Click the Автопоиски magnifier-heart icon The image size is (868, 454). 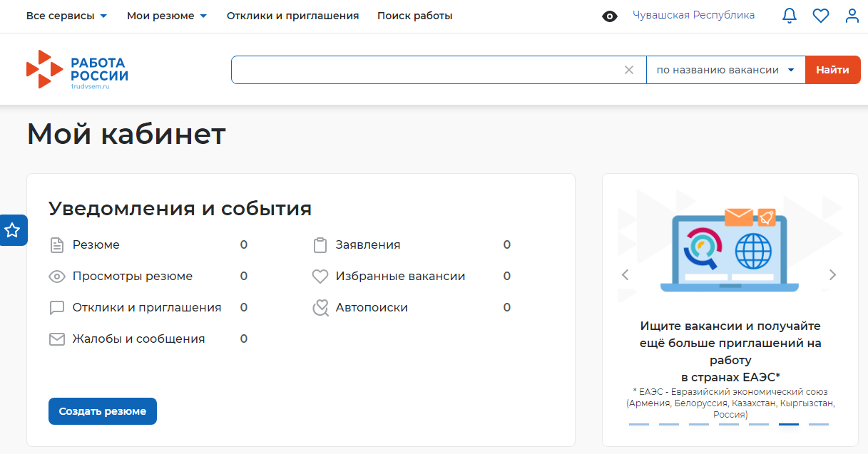click(320, 308)
